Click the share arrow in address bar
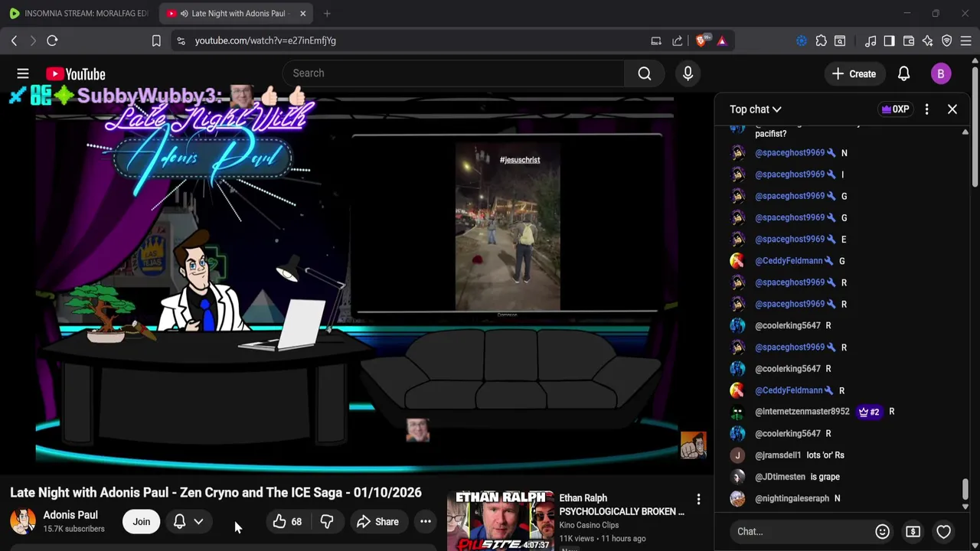 [x=677, y=41]
